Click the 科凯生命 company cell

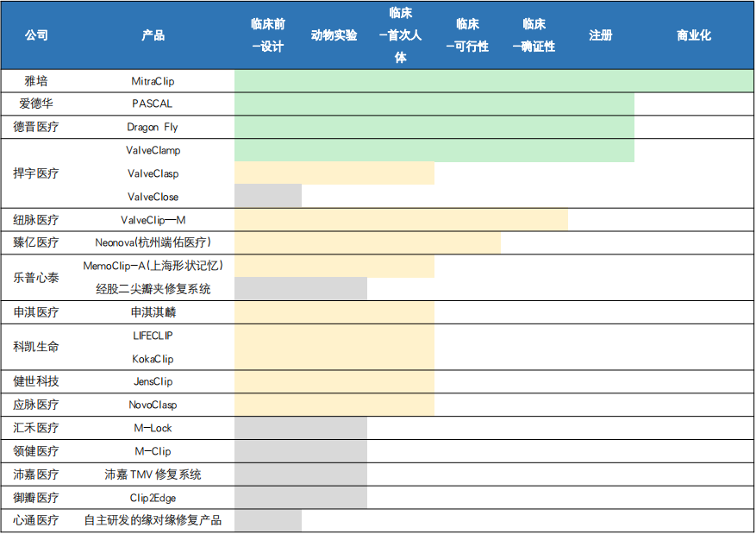pyautogui.click(x=36, y=346)
